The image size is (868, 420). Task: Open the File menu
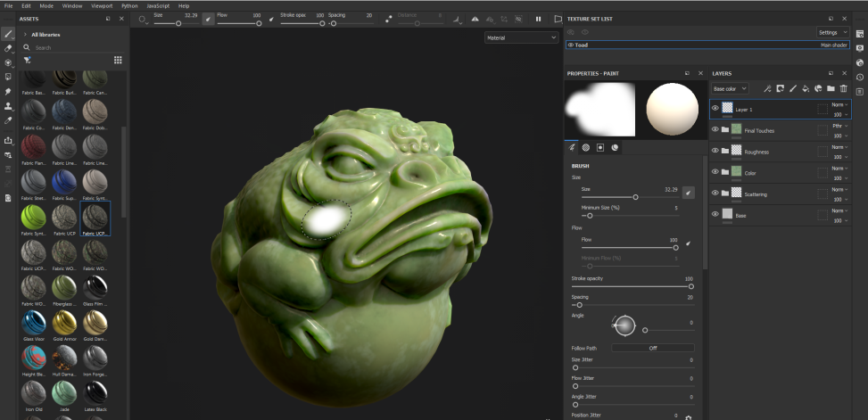[8, 5]
